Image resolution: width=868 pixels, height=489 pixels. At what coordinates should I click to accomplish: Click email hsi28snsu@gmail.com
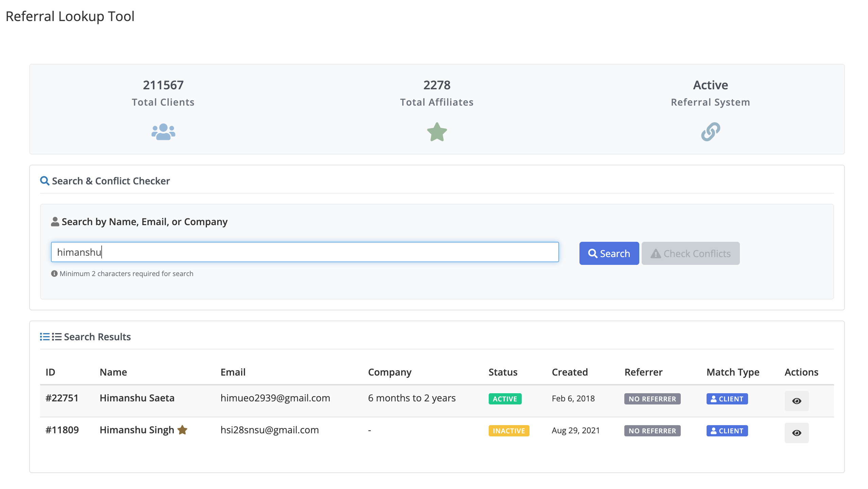(270, 430)
